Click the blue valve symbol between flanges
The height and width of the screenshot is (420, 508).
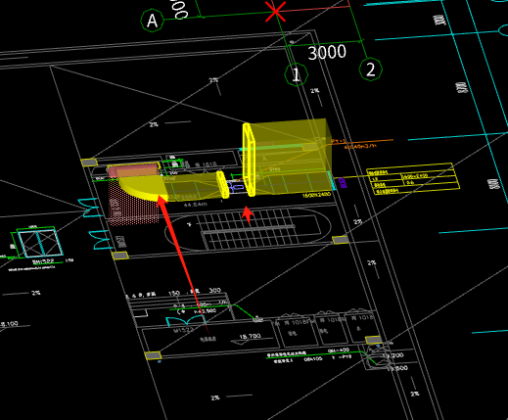coord(236,187)
